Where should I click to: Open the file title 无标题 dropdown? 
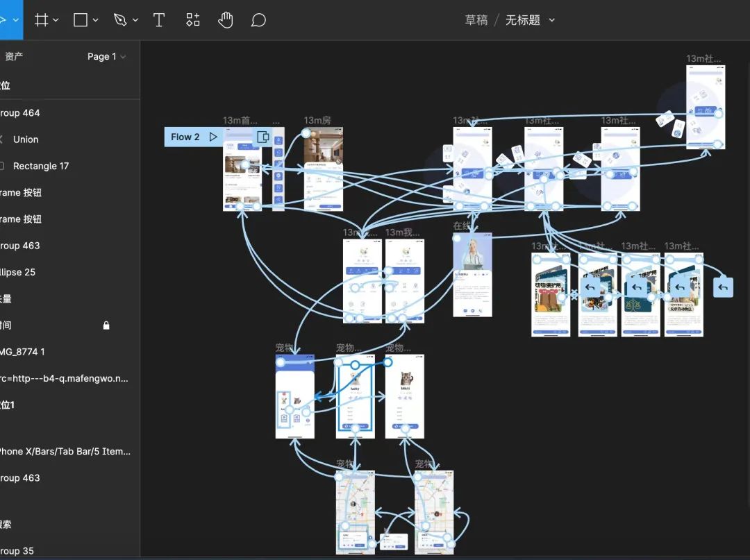pos(552,20)
